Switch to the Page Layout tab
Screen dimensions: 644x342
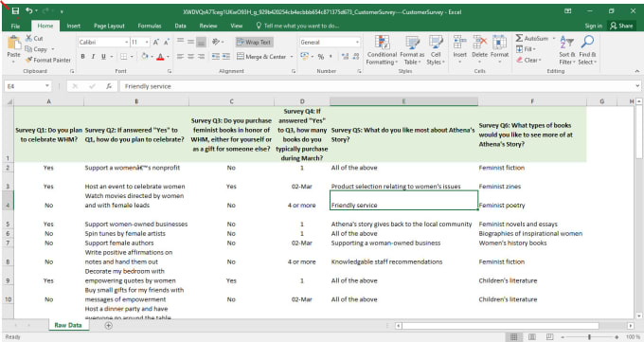(x=109, y=26)
